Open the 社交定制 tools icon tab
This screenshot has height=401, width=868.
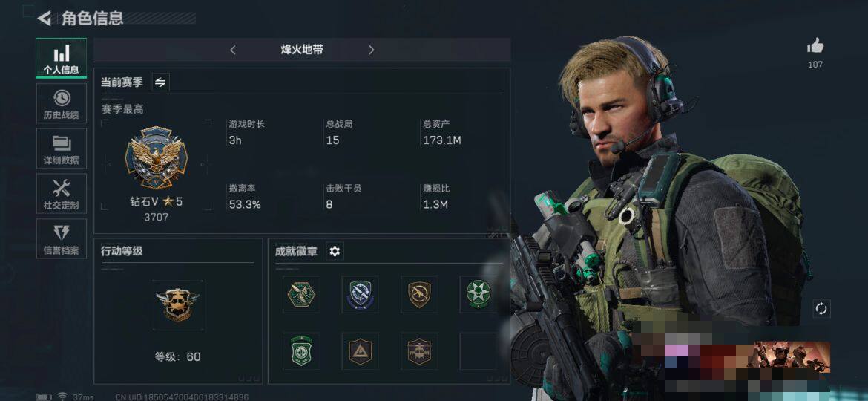61,193
